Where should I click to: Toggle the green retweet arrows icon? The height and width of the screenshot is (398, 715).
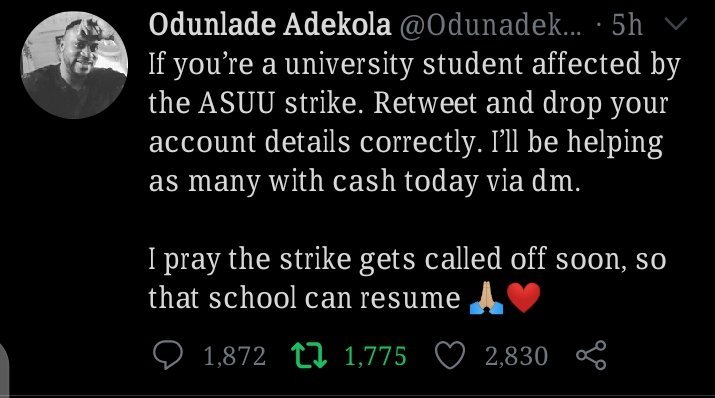[309, 356]
